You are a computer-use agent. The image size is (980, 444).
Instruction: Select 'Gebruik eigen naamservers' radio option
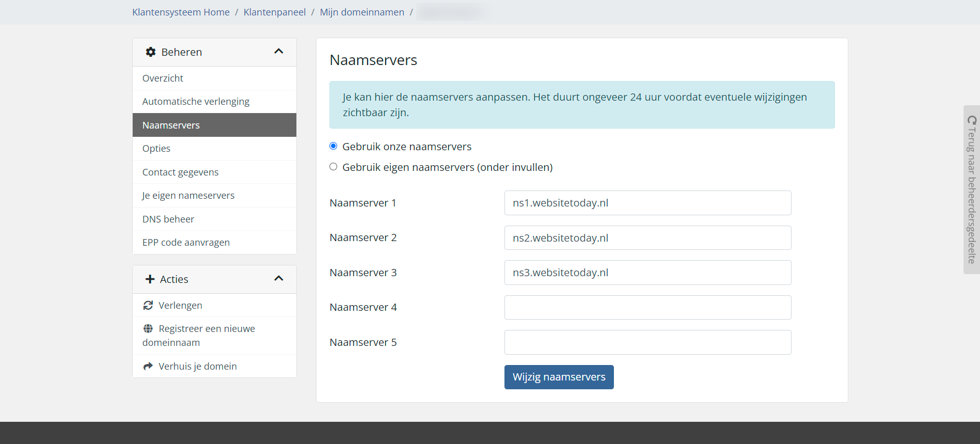pos(334,167)
